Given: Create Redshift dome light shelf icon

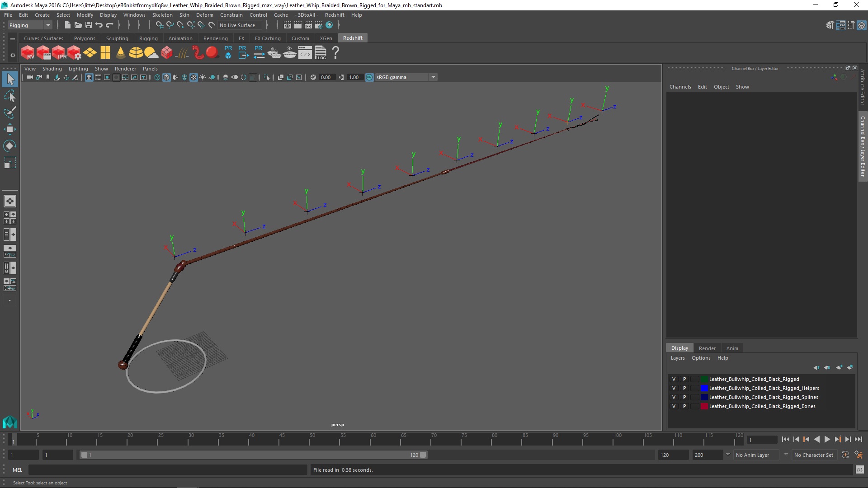Looking at the screenshot, I should point(136,53).
